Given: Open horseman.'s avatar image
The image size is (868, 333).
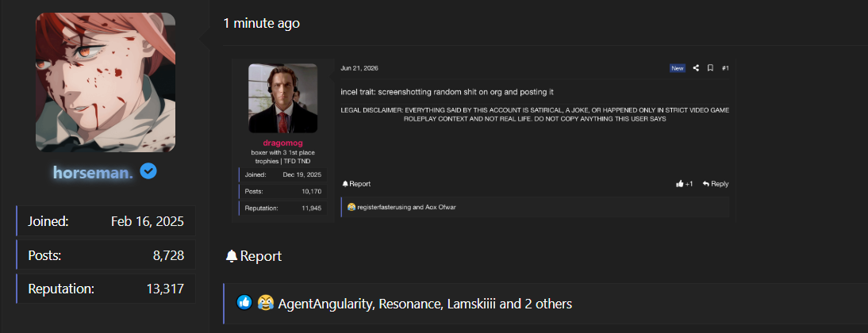Looking at the screenshot, I should (106, 82).
